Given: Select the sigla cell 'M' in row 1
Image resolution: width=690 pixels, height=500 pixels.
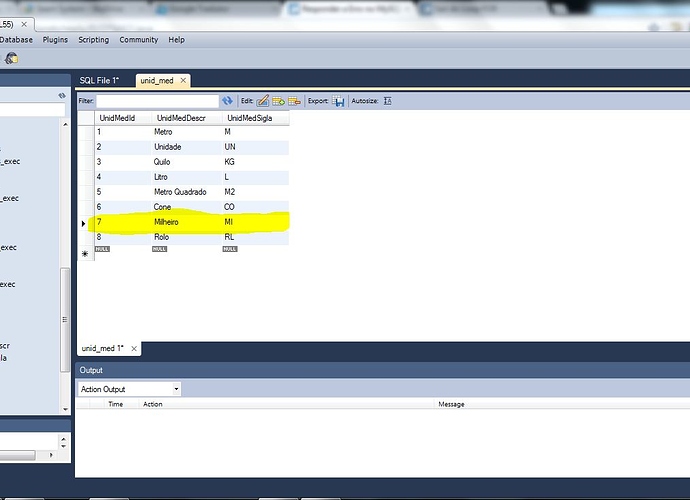Looking at the screenshot, I should coord(255,132).
